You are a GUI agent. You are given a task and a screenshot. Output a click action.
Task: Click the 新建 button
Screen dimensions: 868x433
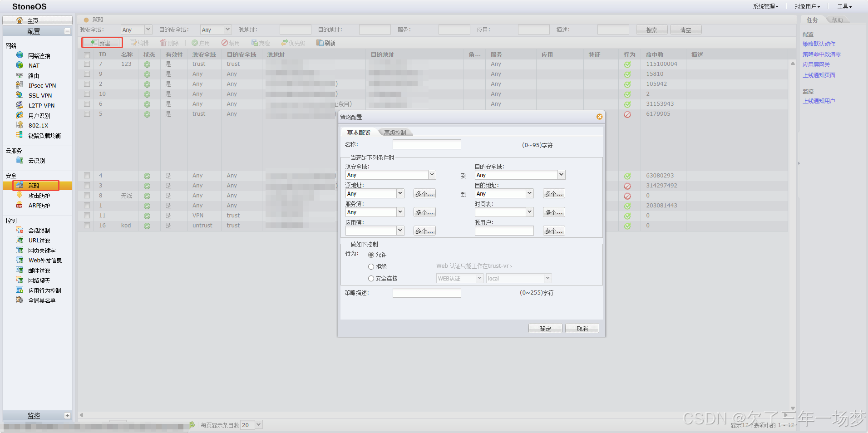102,43
